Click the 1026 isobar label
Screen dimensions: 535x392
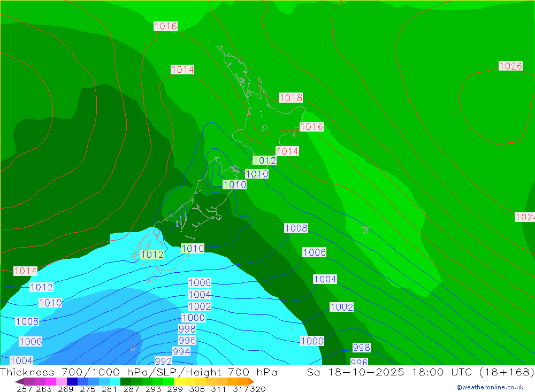tap(510, 66)
